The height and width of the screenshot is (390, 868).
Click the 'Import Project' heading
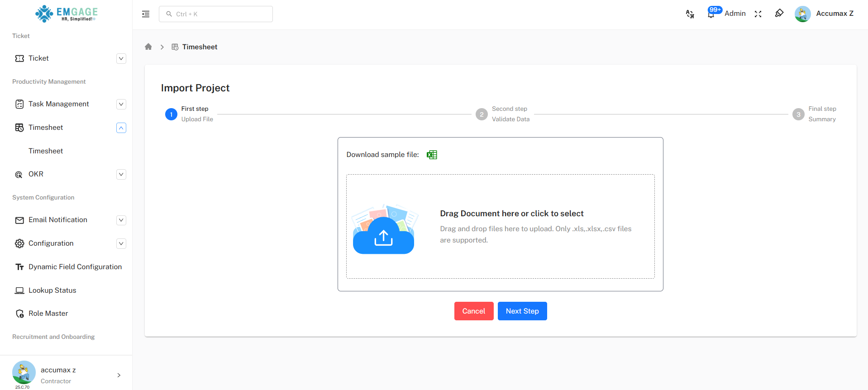pyautogui.click(x=195, y=88)
